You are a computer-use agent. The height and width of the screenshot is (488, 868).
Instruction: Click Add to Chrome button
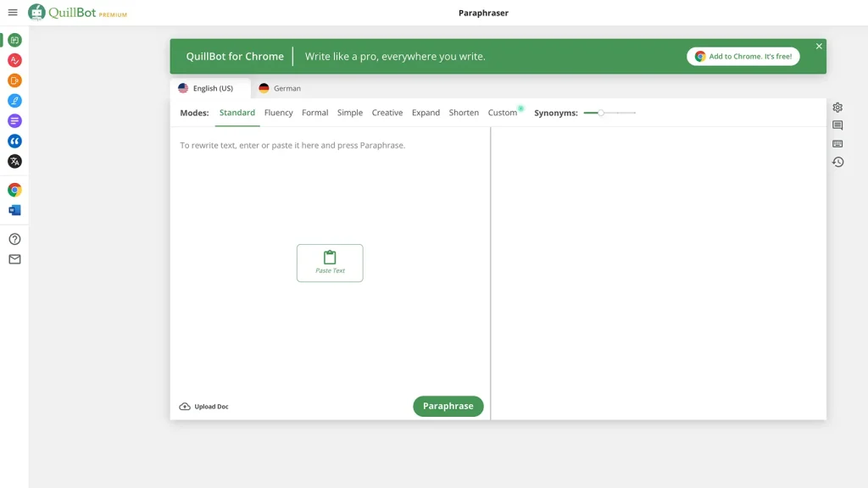coord(743,57)
